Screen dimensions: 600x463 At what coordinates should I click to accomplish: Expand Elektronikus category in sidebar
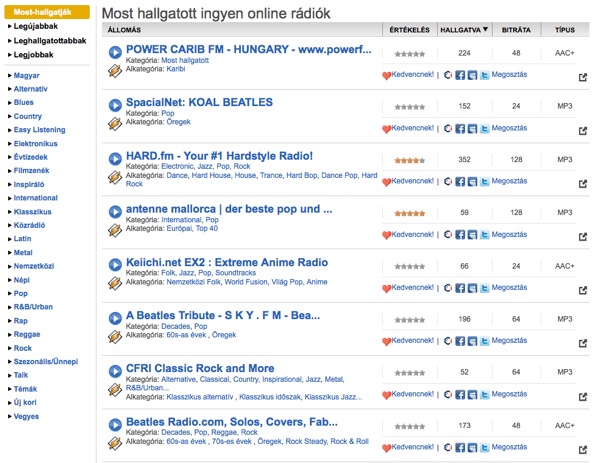[35, 143]
